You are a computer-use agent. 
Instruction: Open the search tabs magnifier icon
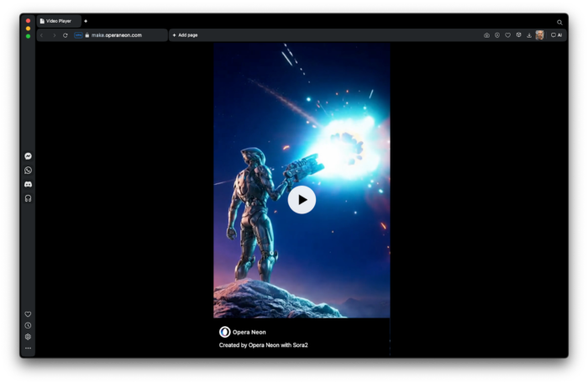click(x=560, y=23)
